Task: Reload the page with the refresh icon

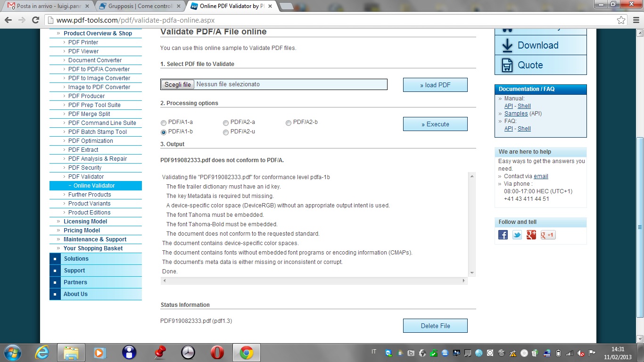Action: (x=35, y=20)
